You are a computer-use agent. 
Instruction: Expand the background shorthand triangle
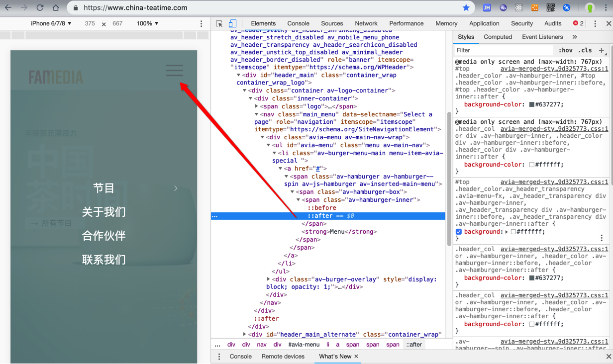(x=507, y=232)
